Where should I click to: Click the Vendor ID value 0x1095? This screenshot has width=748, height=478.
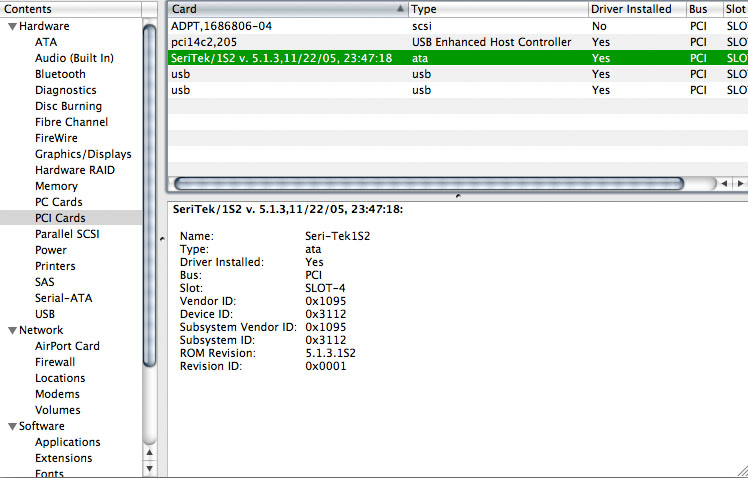(x=325, y=301)
